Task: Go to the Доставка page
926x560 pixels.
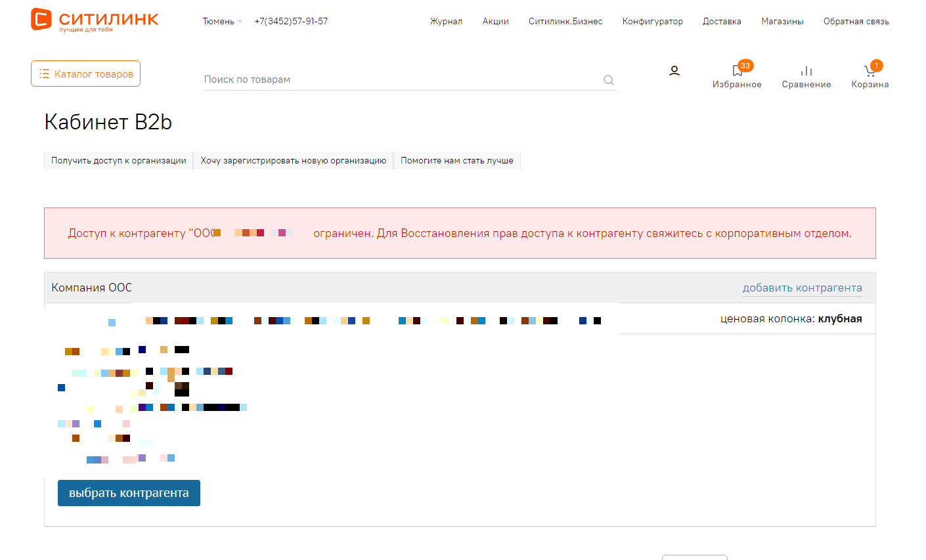Action: tap(722, 21)
